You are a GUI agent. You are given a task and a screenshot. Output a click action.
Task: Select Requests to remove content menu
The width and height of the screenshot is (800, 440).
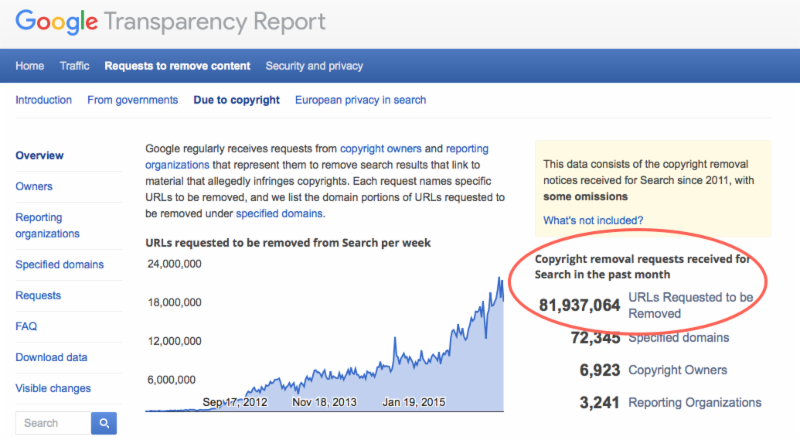(178, 66)
